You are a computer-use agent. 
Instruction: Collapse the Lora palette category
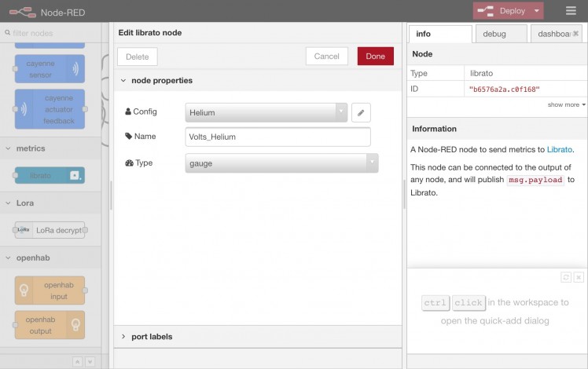coord(50,203)
